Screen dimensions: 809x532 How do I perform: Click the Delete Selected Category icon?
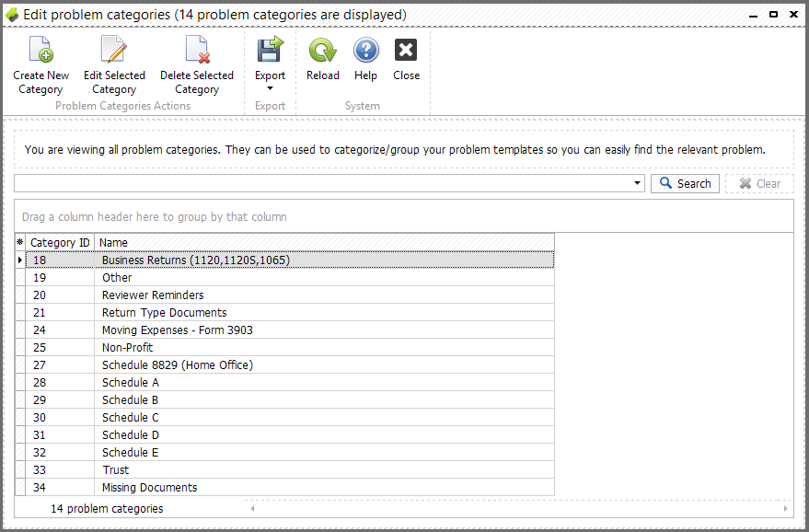tap(197, 50)
